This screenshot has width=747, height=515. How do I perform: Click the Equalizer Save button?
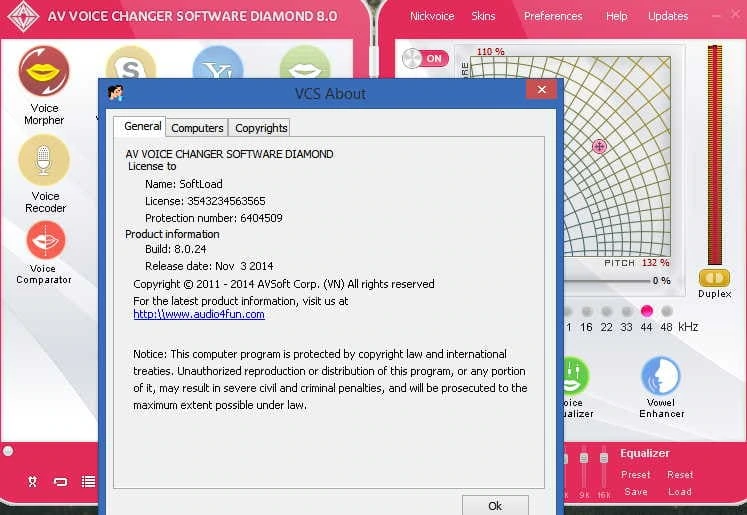click(636, 492)
